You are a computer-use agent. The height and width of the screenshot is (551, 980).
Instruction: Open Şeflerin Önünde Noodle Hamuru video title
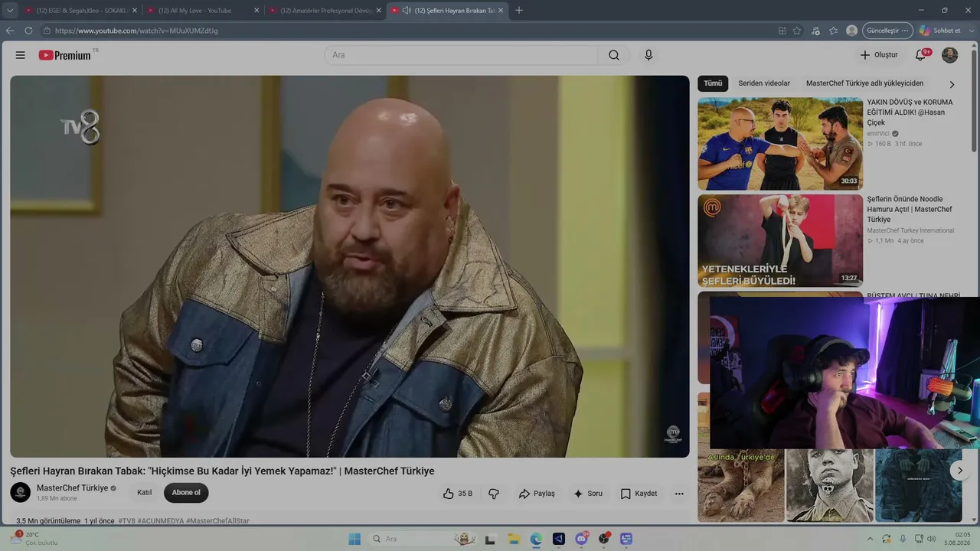point(910,210)
